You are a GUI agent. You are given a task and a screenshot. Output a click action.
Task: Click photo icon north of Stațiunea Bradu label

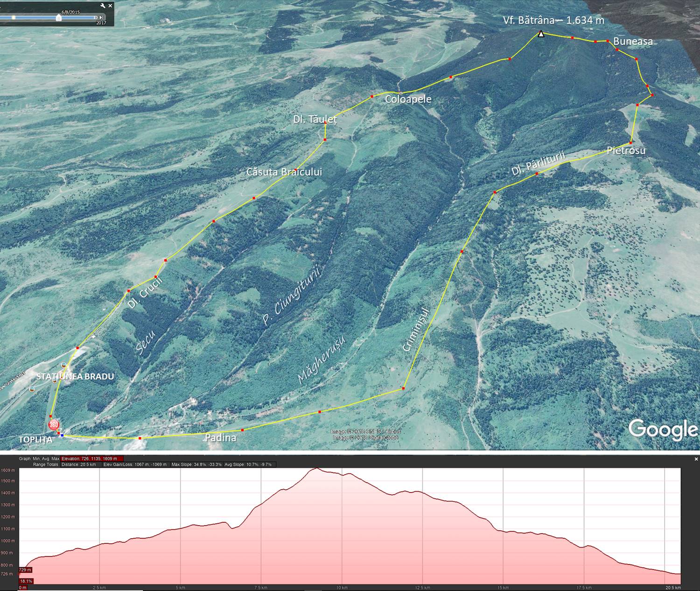(x=63, y=365)
